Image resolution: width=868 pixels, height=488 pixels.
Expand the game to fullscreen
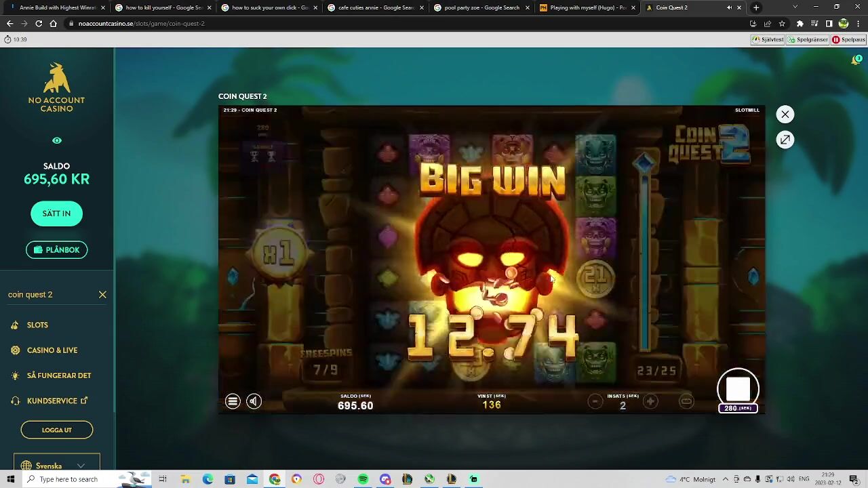785,140
